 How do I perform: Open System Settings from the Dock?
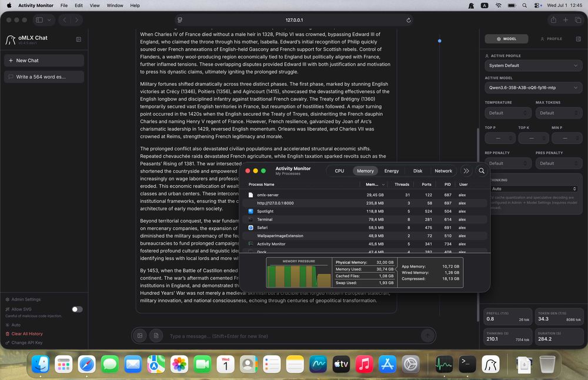click(x=410, y=364)
